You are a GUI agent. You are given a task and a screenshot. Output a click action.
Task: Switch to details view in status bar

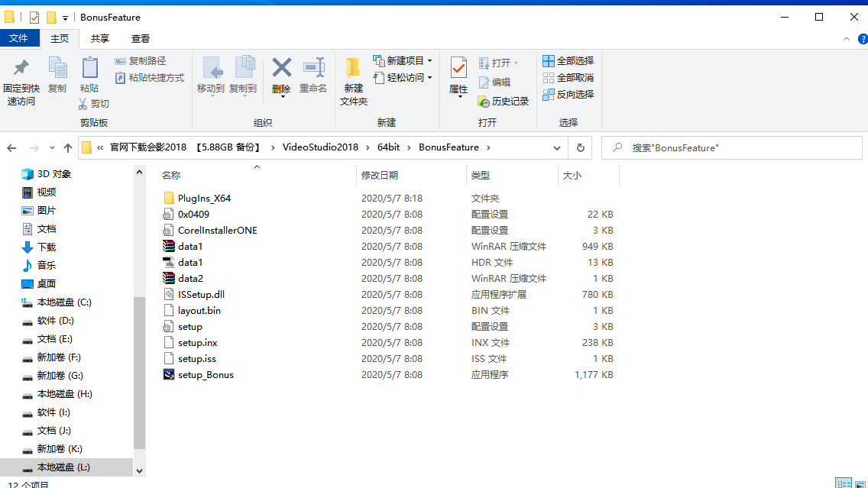[844, 484]
